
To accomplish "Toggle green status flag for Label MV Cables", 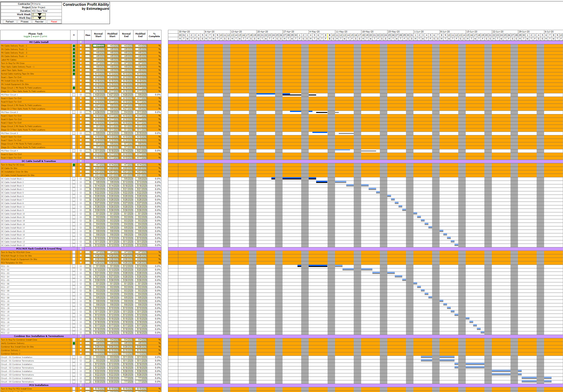I will pyautogui.click(x=74, y=60).
